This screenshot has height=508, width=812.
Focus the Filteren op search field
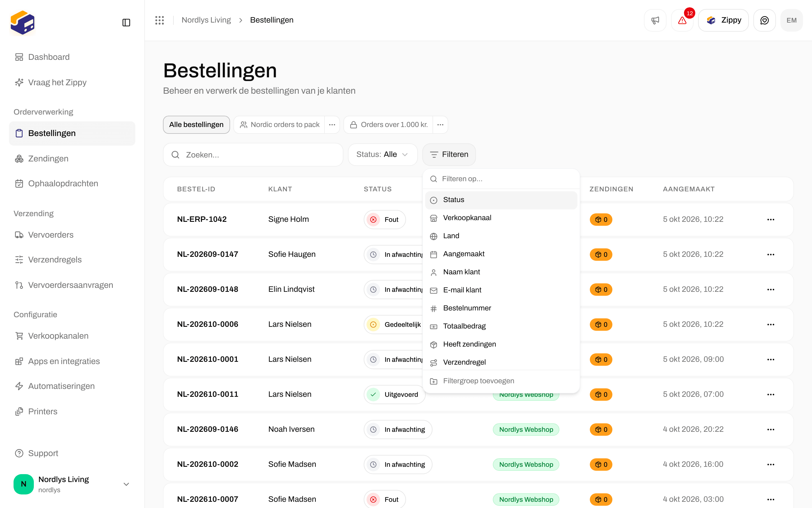(501, 179)
